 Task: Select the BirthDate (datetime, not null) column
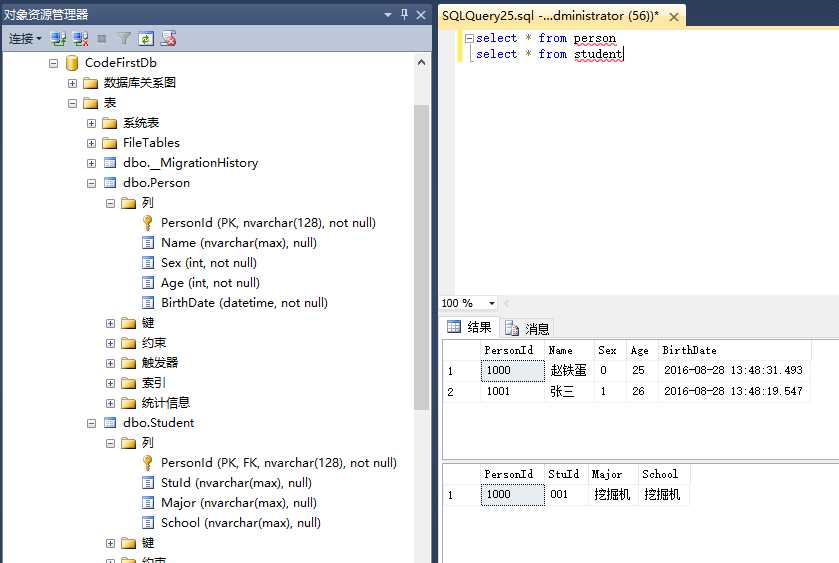click(244, 303)
